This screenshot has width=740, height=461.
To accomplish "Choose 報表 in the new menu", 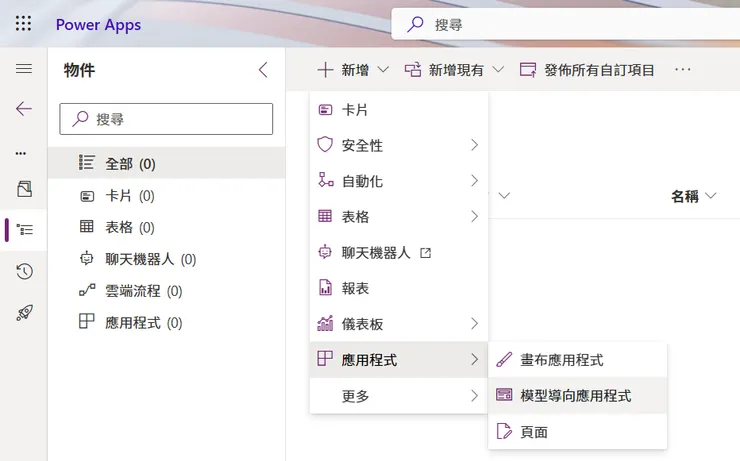I will pyautogui.click(x=399, y=288).
